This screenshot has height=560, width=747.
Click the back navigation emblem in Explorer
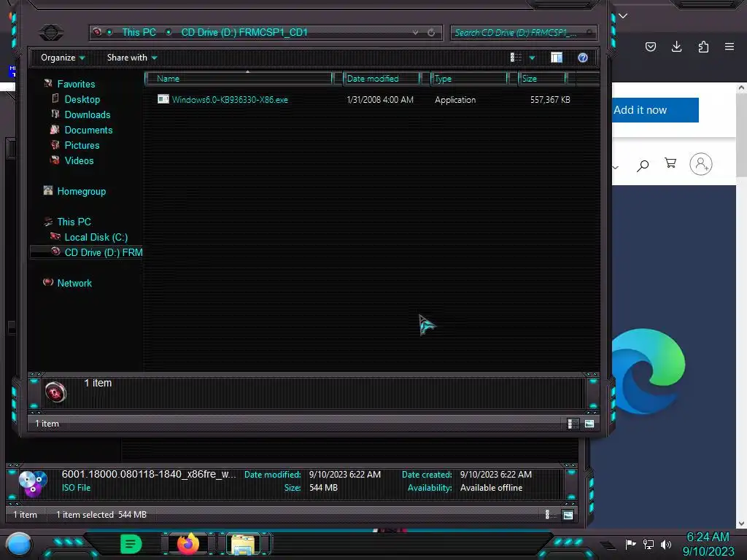[x=50, y=32]
